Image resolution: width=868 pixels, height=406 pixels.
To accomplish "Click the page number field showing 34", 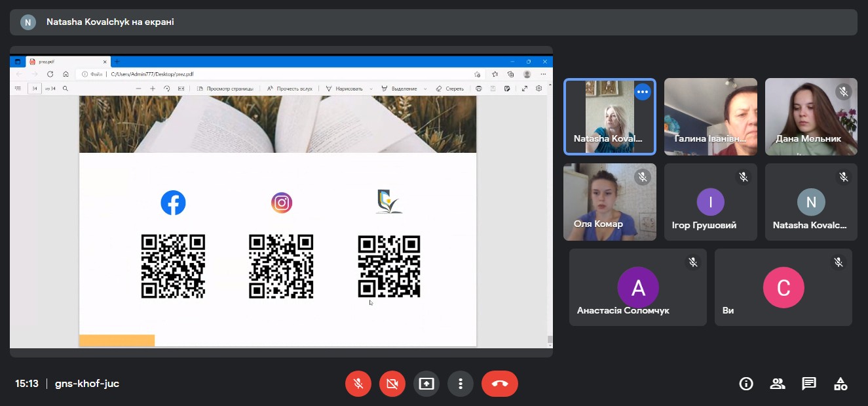I will coord(34,88).
